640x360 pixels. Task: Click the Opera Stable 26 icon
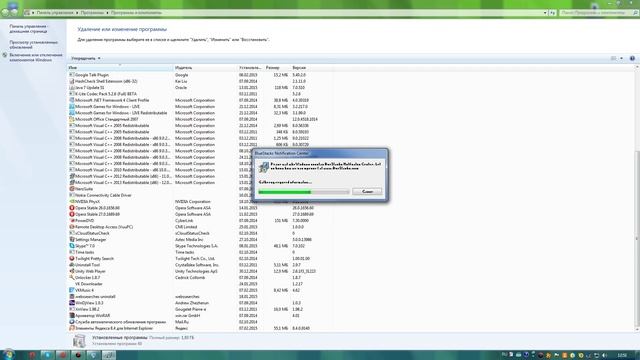[72, 208]
